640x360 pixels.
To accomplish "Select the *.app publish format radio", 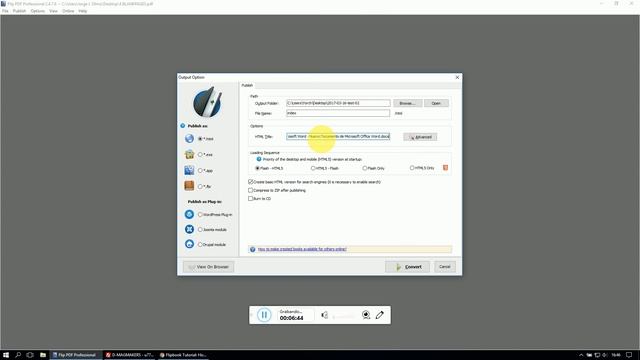I will coord(200,171).
